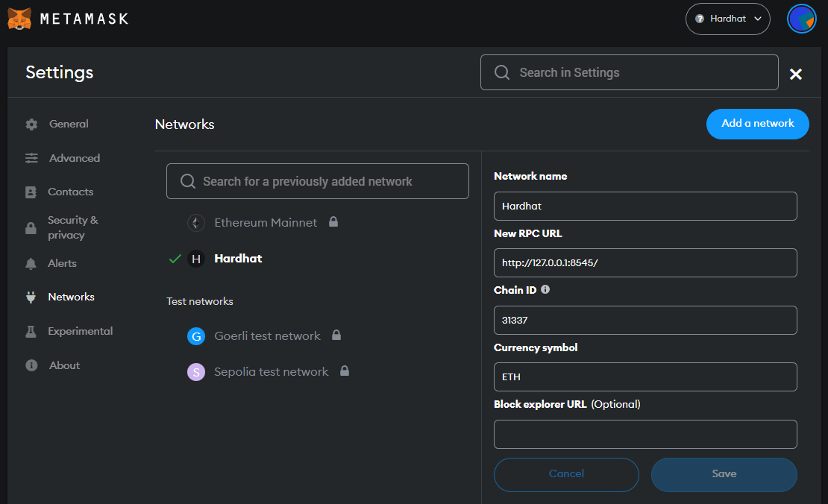Click the General gear icon
Image resolution: width=828 pixels, height=504 pixels.
pos(31,125)
